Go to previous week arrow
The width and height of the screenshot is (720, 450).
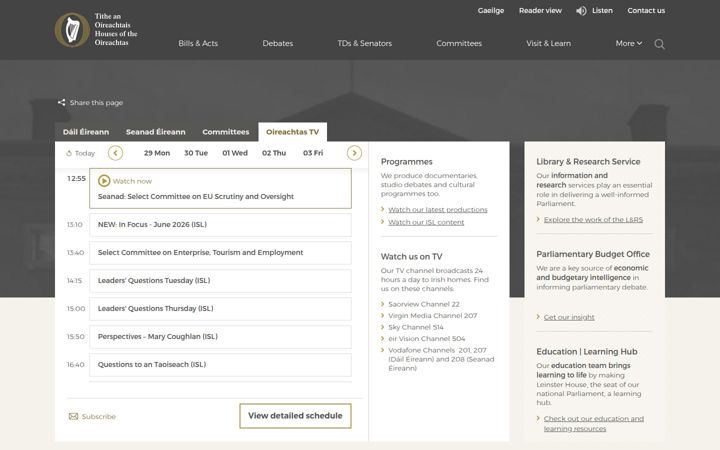coord(115,153)
